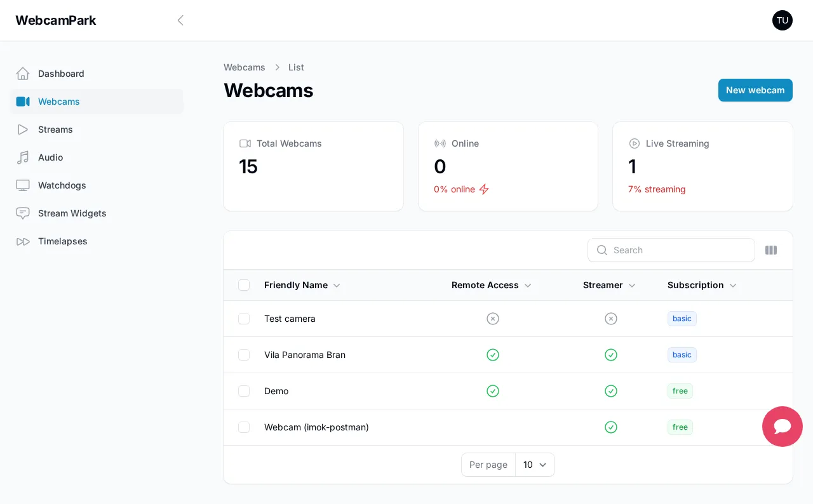Click the Watchdogs monitor icon
The height and width of the screenshot is (504, 813).
(x=23, y=185)
